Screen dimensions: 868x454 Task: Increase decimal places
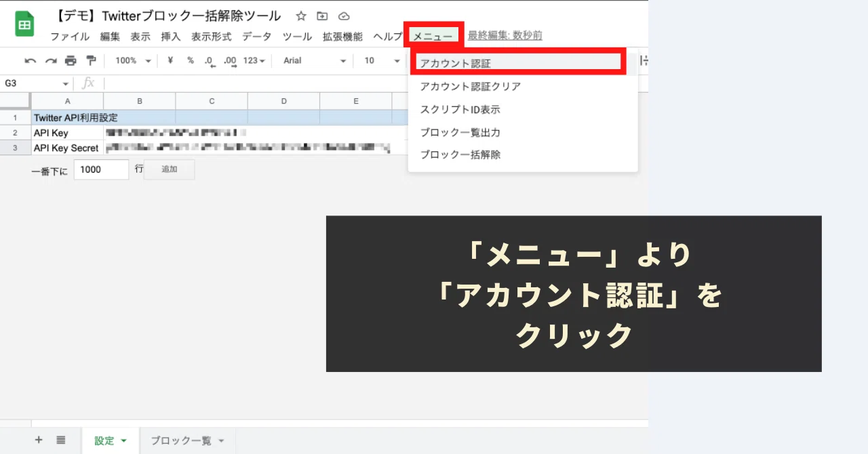(x=231, y=61)
